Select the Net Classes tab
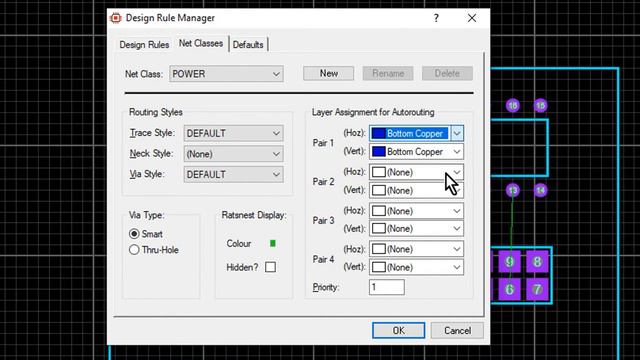 pos(201,43)
